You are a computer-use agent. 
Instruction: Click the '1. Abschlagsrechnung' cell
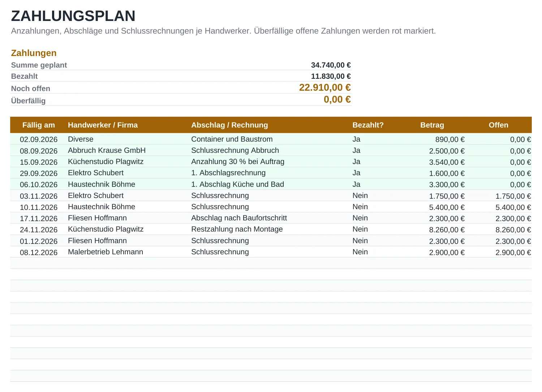228,173
